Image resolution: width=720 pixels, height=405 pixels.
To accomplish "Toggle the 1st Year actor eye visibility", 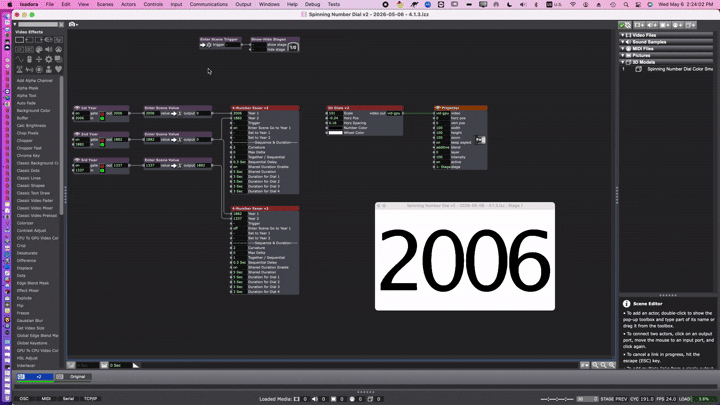I will (77, 108).
